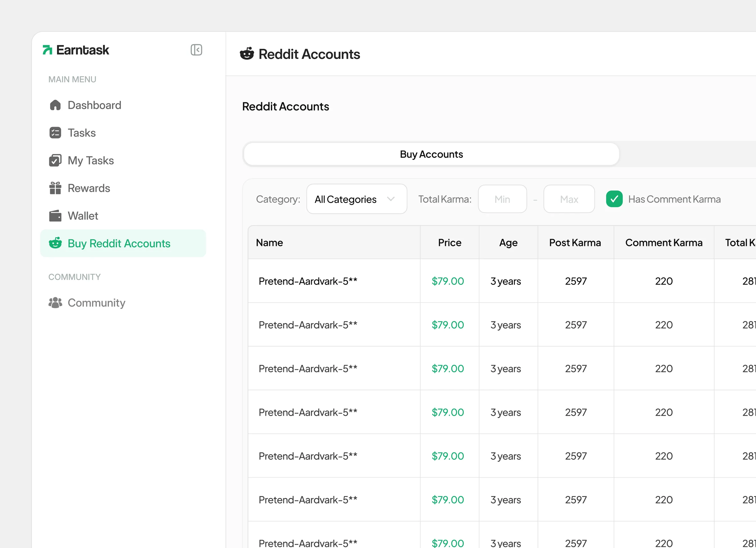Viewport: 756px width, 548px height.
Task: Click the Dashboard home icon
Action: pyautogui.click(x=55, y=105)
